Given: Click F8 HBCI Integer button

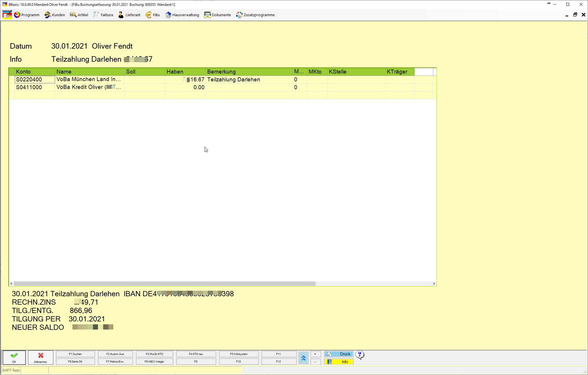Looking at the screenshot, I should pyautogui.click(x=154, y=361).
